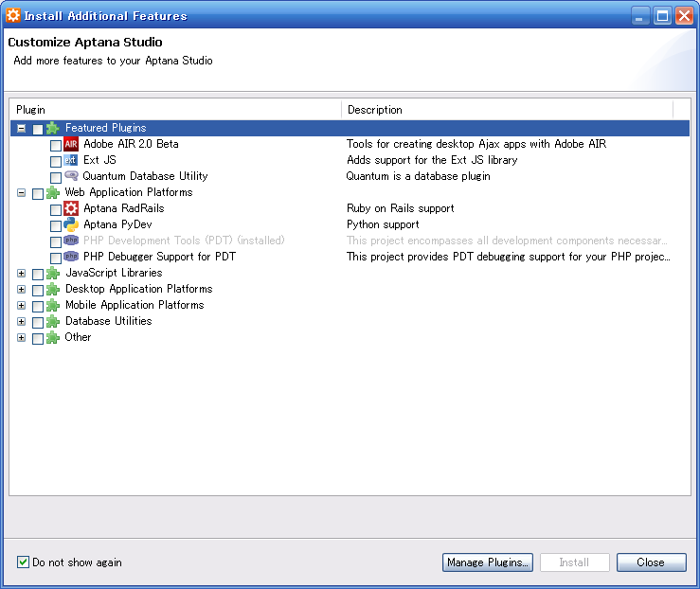Select PHP Debugger Support for PDT label
The height and width of the screenshot is (589, 700).
(x=159, y=257)
